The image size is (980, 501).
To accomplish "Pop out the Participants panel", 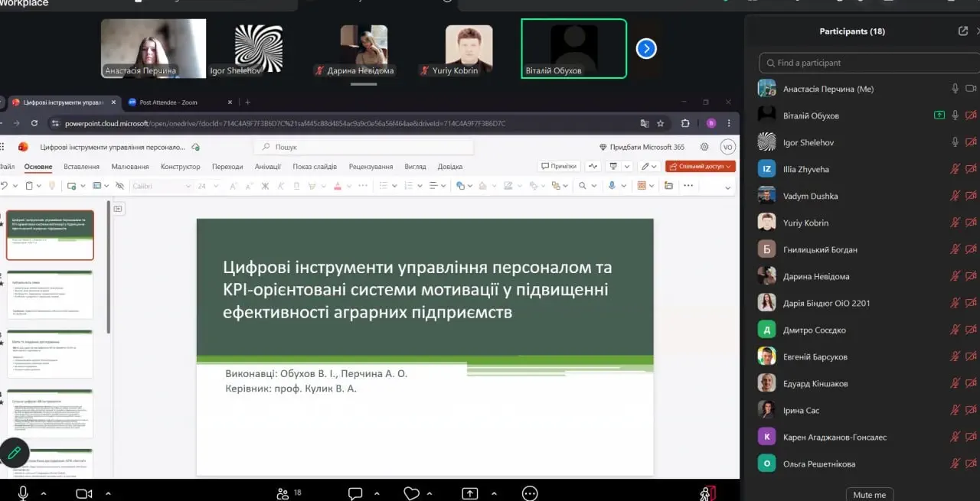I will point(963,31).
